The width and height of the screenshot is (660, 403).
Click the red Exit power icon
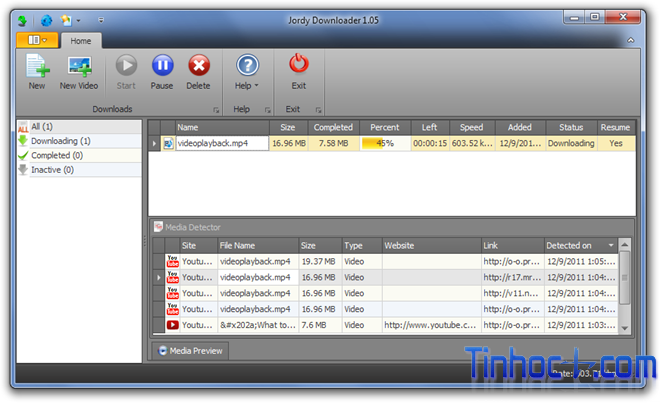coord(298,66)
